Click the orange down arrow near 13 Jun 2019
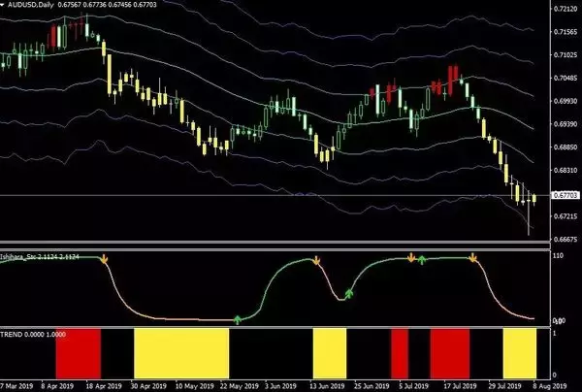Viewport: 582px width, 392px height. (316, 260)
